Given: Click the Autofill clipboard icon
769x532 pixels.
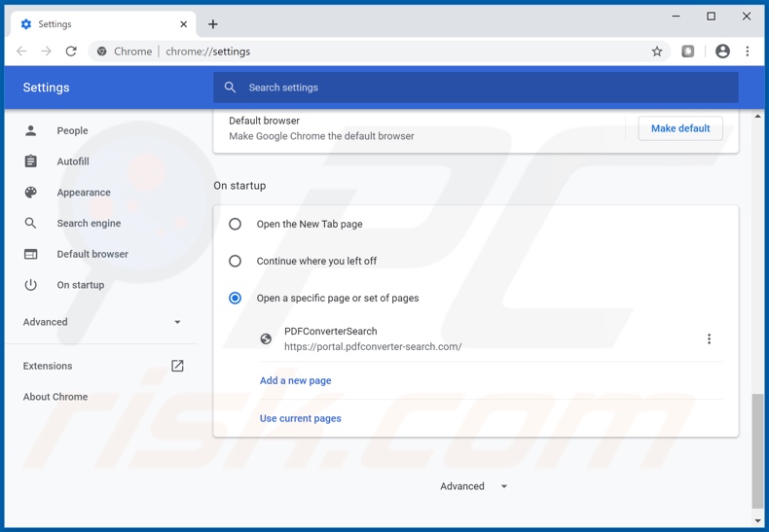Looking at the screenshot, I should pyautogui.click(x=31, y=161).
